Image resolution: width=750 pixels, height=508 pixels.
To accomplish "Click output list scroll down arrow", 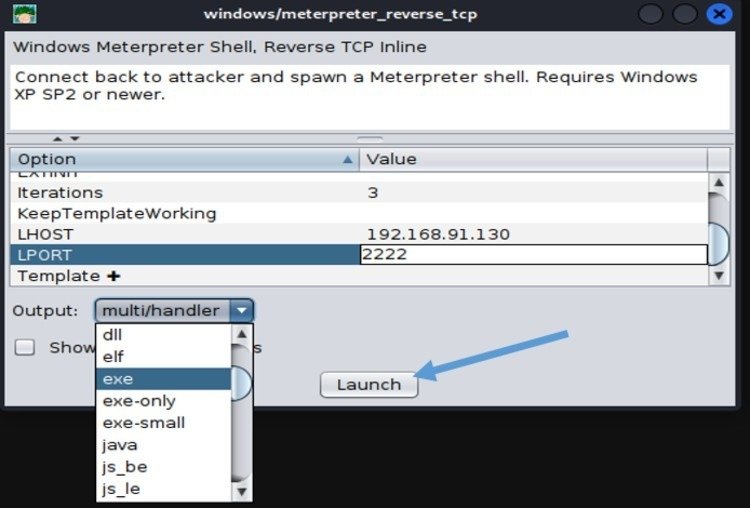I will [x=242, y=491].
